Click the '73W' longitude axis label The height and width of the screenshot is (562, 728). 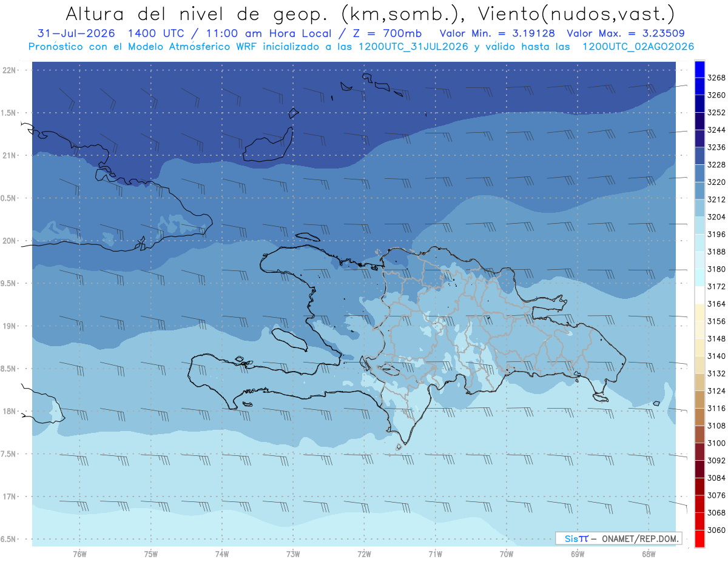click(293, 554)
